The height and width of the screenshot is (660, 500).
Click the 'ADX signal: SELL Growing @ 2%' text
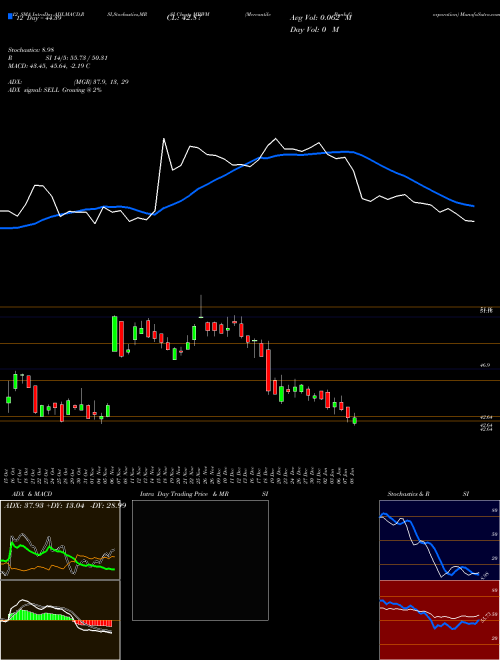[x=55, y=90]
